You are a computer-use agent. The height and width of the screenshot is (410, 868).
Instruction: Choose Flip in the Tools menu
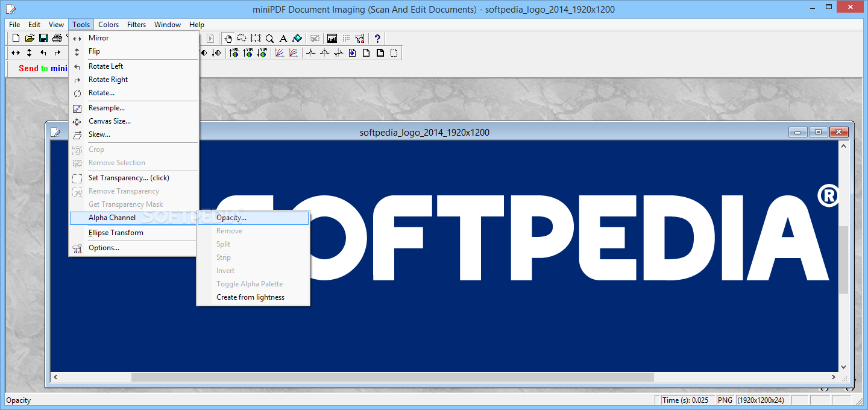(x=134, y=51)
